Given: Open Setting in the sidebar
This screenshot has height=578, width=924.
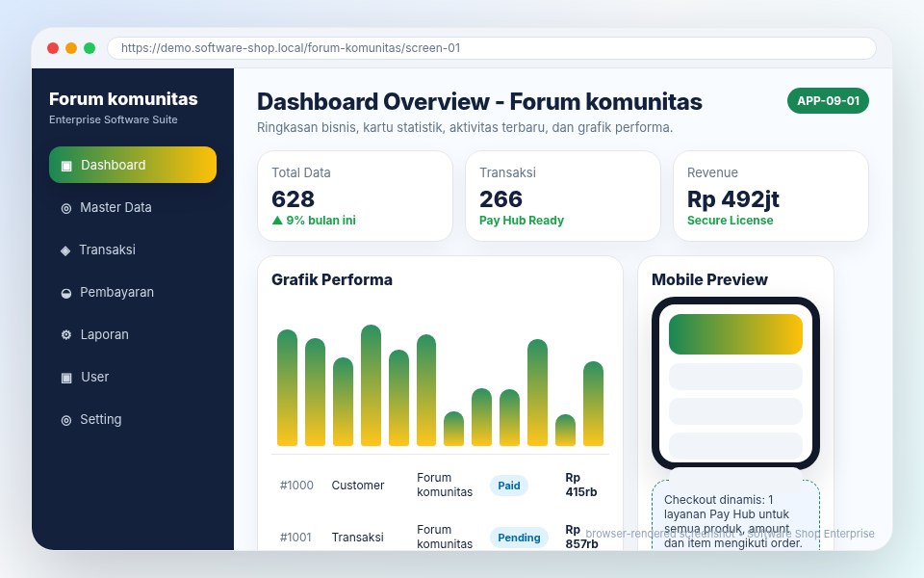Looking at the screenshot, I should pyautogui.click(x=133, y=419).
